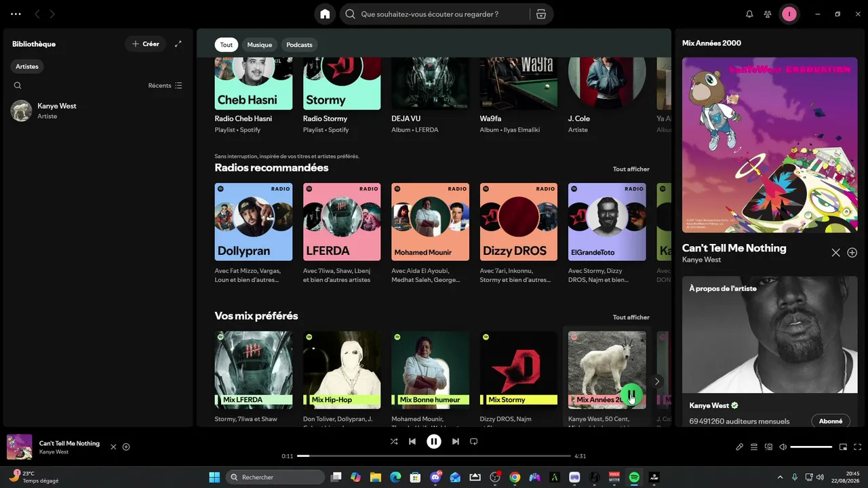This screenshot has width=868, height=488.
Task: Open Windows Start menu
Action: tap(214, 477)
